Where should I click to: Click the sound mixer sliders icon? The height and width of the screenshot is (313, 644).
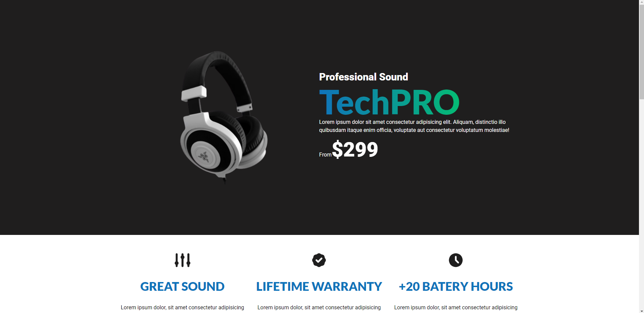coord(183,260)
